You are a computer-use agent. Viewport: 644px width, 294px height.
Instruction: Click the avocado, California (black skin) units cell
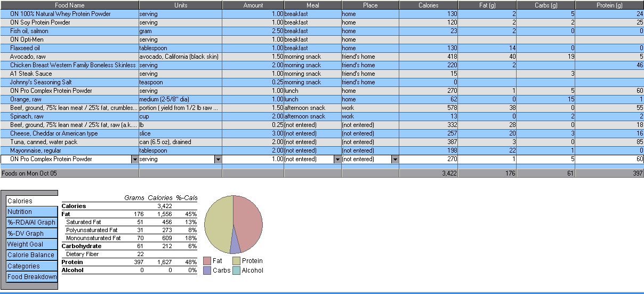point(181,57)
